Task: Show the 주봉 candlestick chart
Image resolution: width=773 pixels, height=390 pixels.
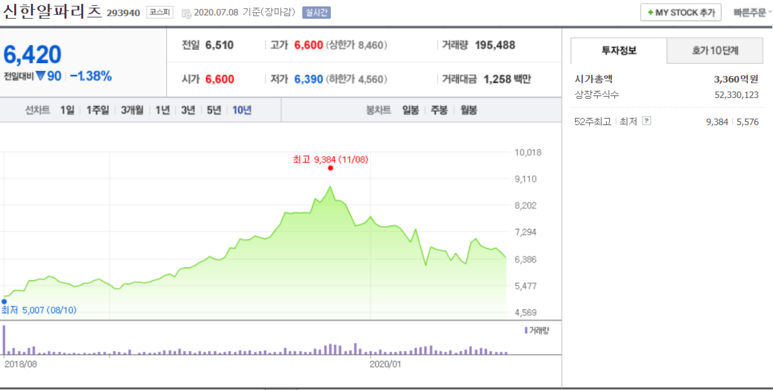Action: (x=439, y=110)
